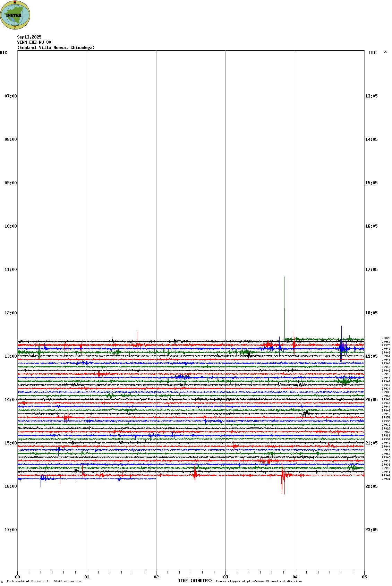
Task: Click the 23:05 UTC time marker
Action: coord(371,530)
